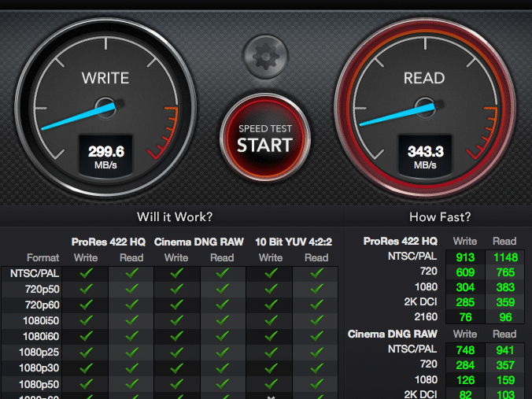Click the '720p60' format row label

pos(42,305)
